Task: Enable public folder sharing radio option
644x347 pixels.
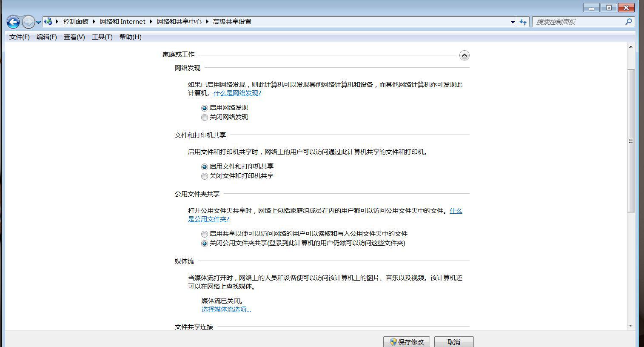Action: pyautogui.click(x=205, y=234)
